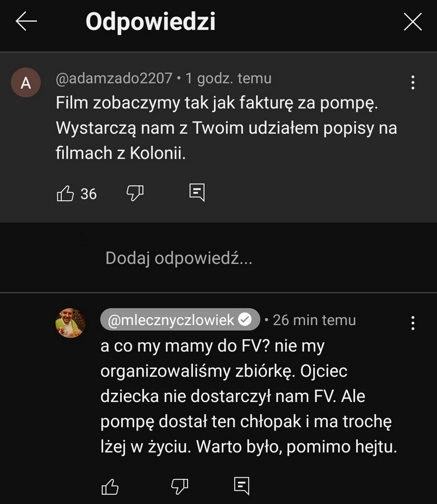This screenshot has height=504, width=437.
Task: Dislike the reply from mlecznyczlowiek
Action: [180, 486]
